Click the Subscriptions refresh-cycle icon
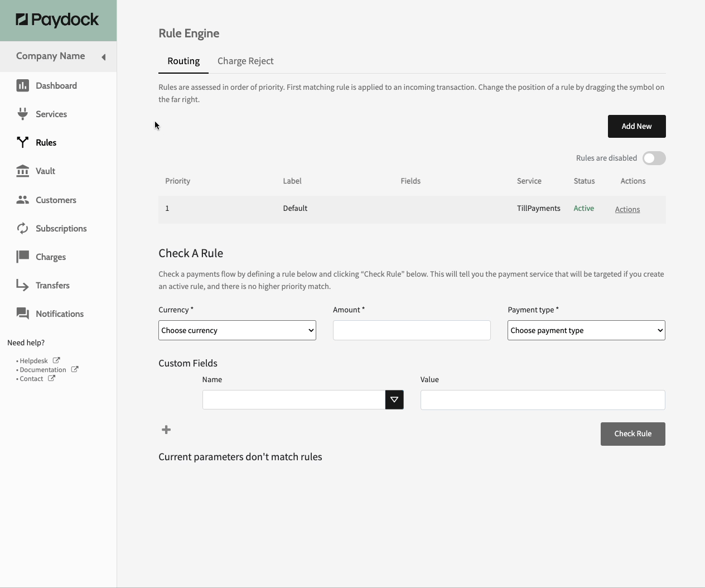The image size is (705, 588). click(x=22, y=228)
